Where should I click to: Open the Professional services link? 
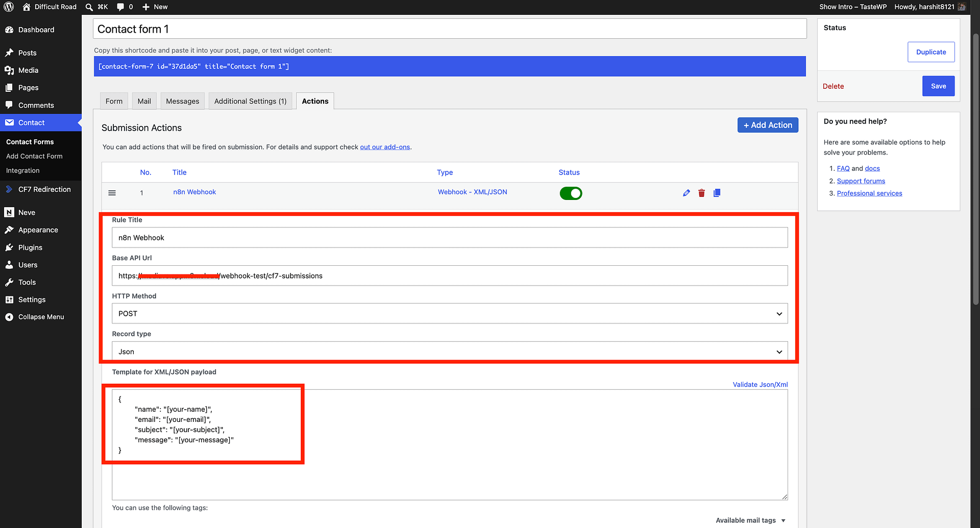[869, 193]
